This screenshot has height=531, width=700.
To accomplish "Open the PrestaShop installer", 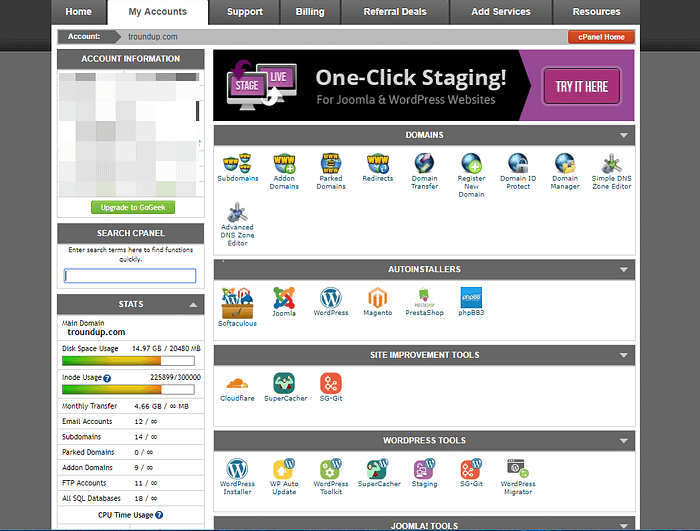I will [x=425, y=302].
